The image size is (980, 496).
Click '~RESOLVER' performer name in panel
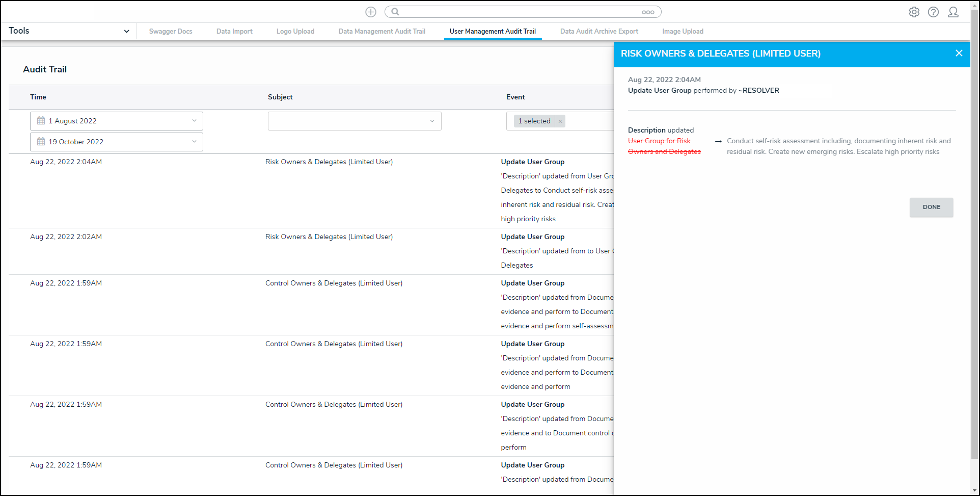pos(759,90)
